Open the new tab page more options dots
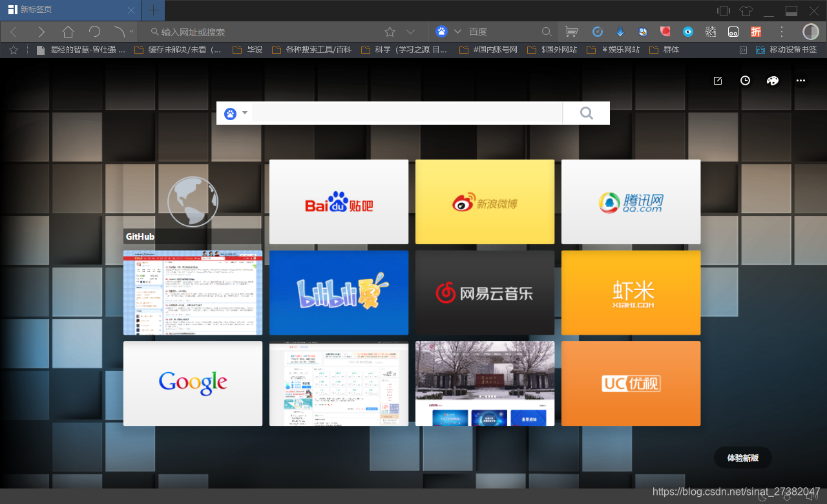Screen dimensions: 827x504 click(801, 81)
